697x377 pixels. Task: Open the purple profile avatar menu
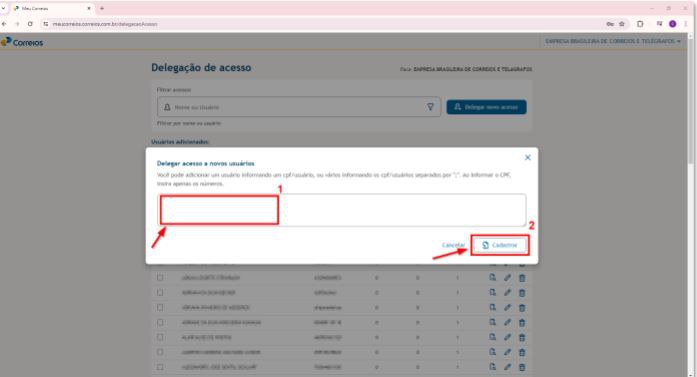[x=673, y=24]
